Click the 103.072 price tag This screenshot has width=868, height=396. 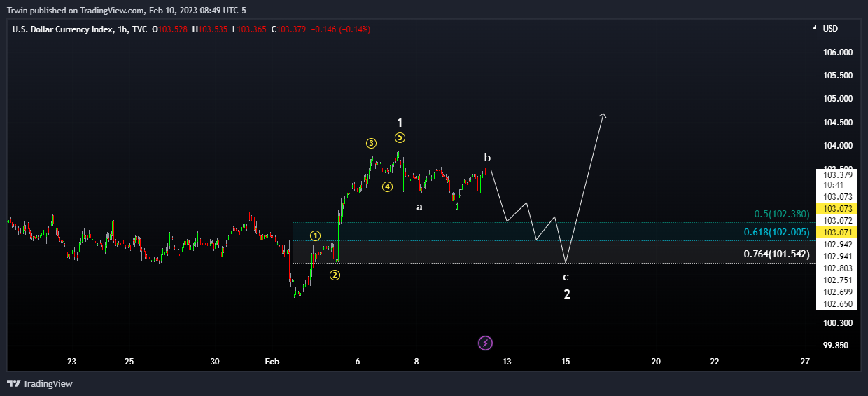coord(837,221)
